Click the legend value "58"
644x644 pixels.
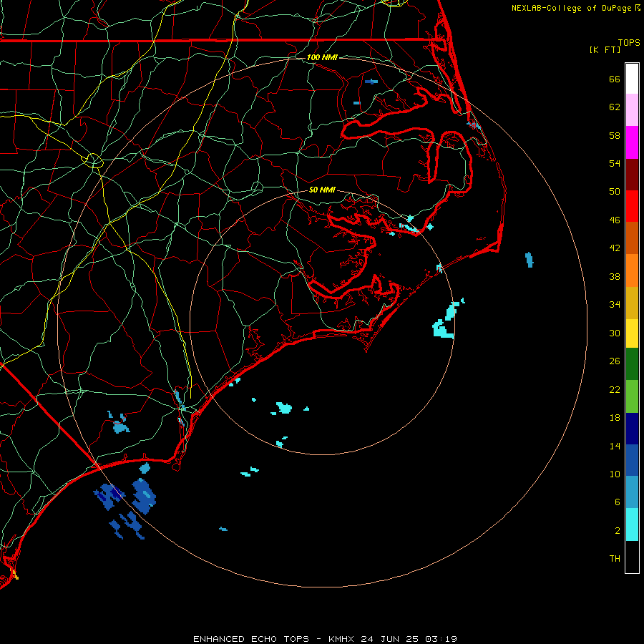[615, 135]
